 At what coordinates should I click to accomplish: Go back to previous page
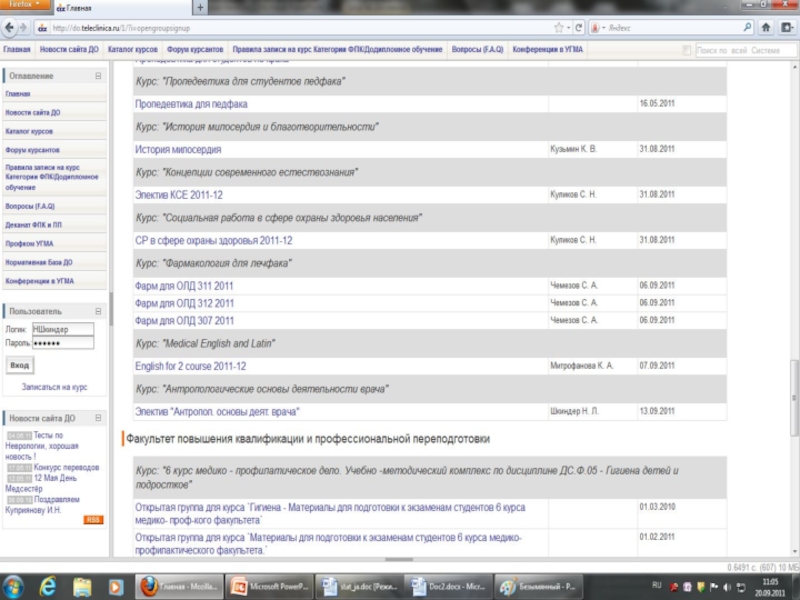tap(9, 28)
